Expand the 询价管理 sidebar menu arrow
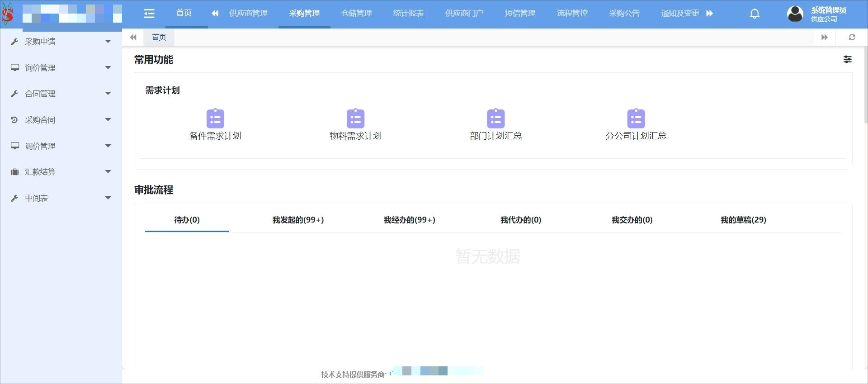The image size is (868, 384). (x=108, y=67)
